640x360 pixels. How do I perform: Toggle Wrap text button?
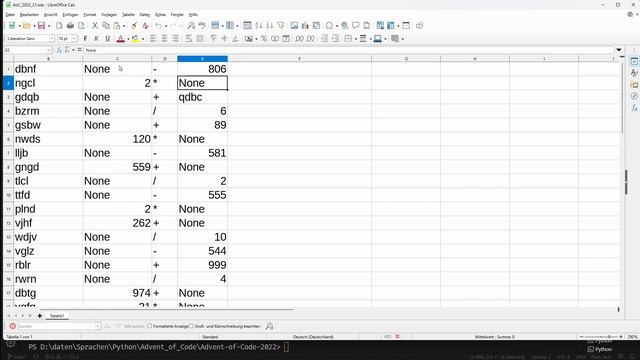tap(189, 38)
